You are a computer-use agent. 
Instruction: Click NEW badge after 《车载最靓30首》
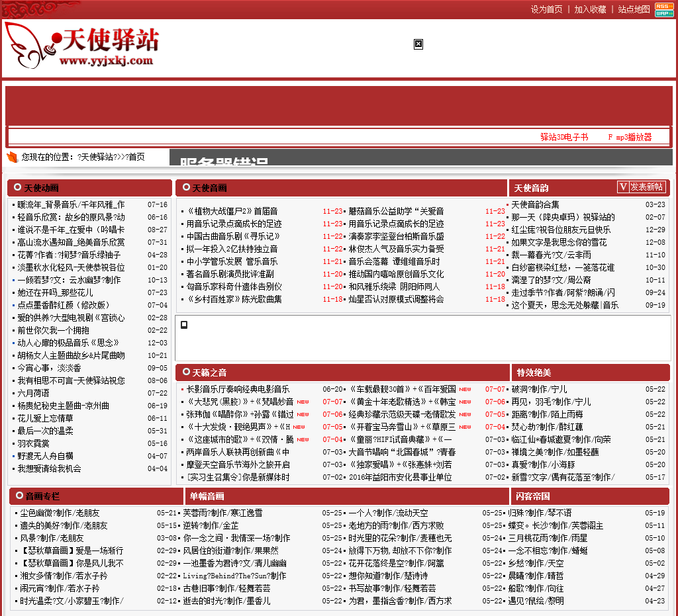coord(465,389)
